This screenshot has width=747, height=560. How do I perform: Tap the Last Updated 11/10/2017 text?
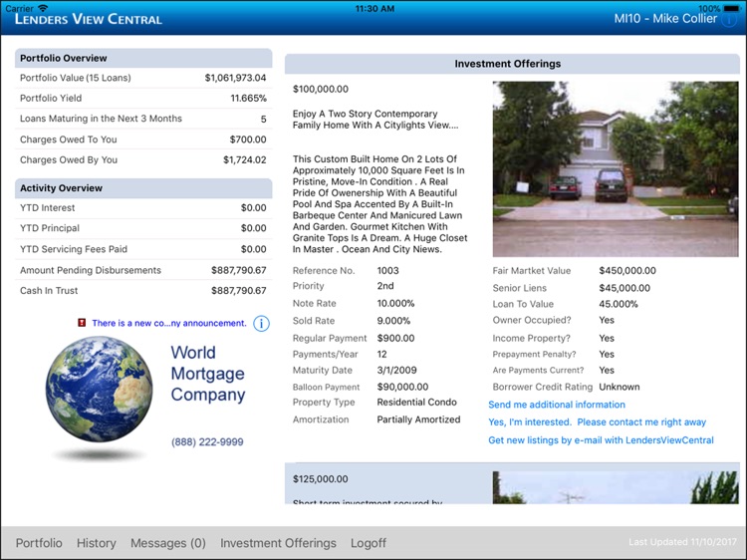682,542
